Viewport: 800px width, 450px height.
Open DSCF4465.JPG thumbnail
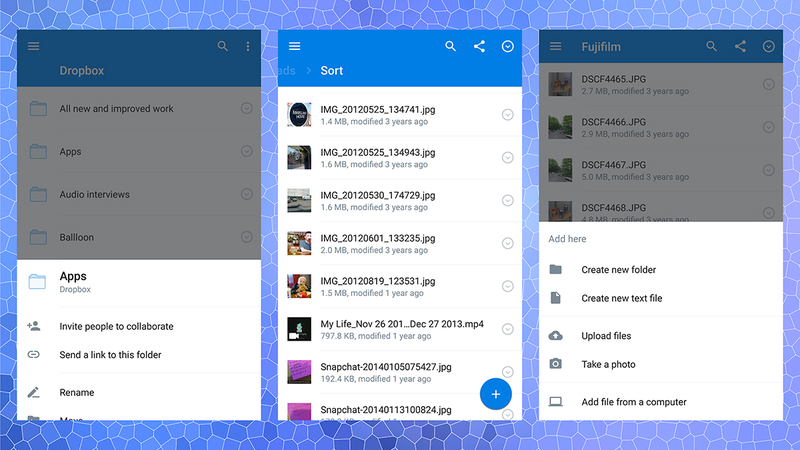(560, 84)
